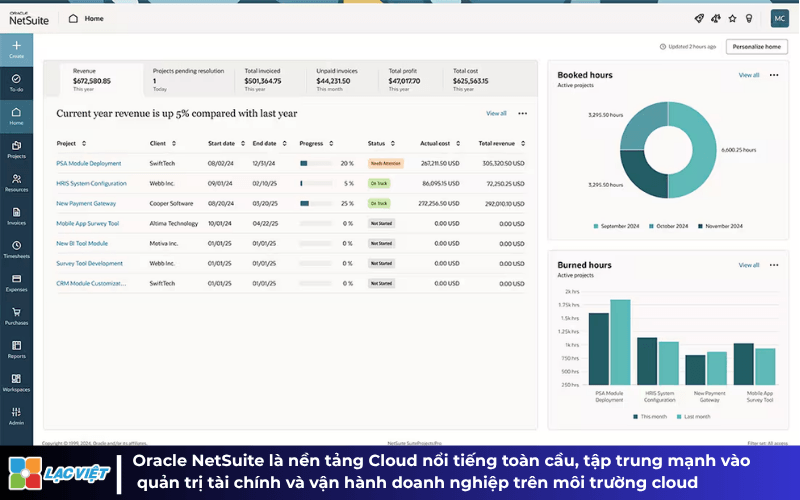Click View all in Booked hours
The width and height of the screenshot is (800, 500).
tap(749, 75)
